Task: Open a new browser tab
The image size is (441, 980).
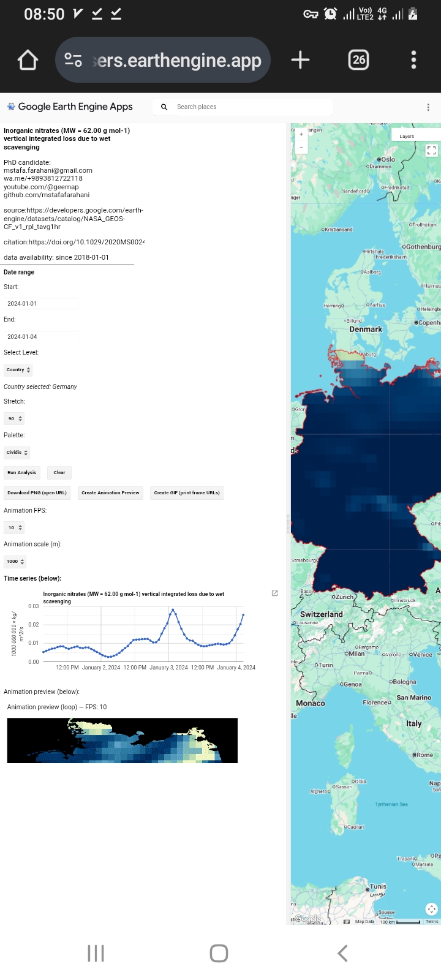Action: [300, 60]
